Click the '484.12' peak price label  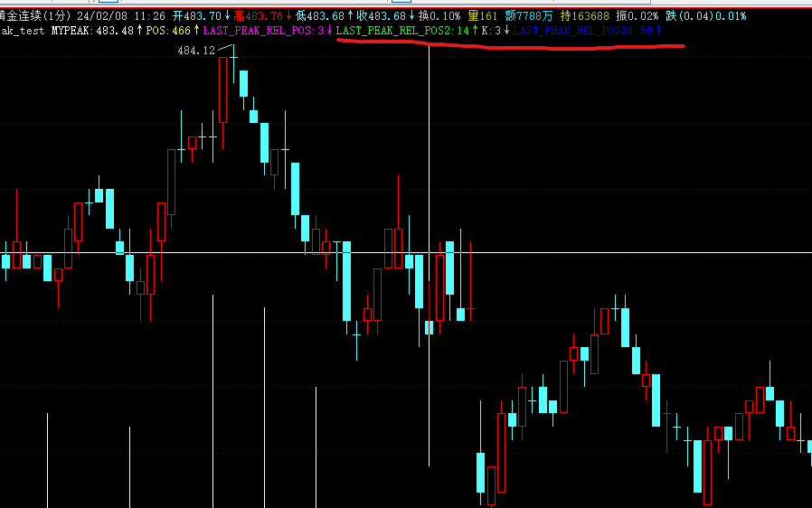[195, 51]
